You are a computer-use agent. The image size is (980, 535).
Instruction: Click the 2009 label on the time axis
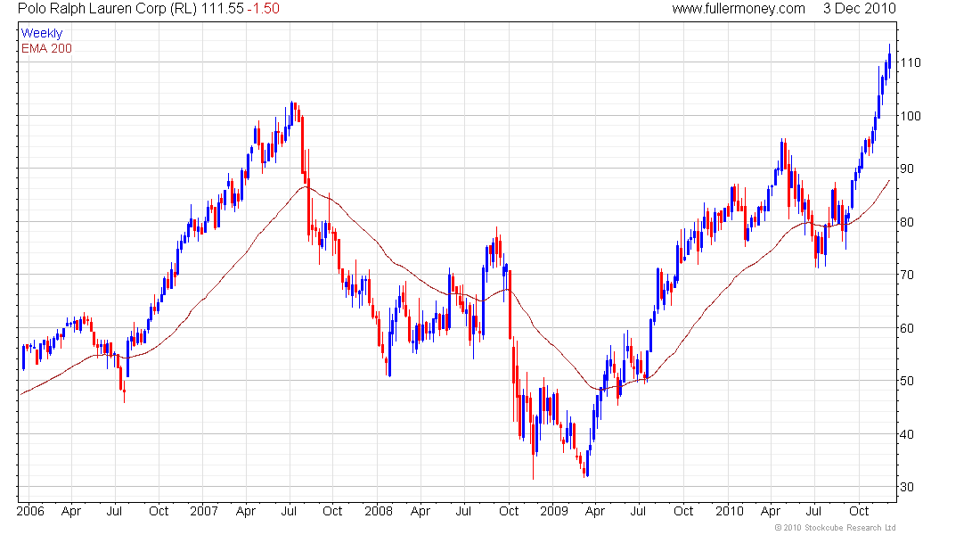(x=552, y=512)
